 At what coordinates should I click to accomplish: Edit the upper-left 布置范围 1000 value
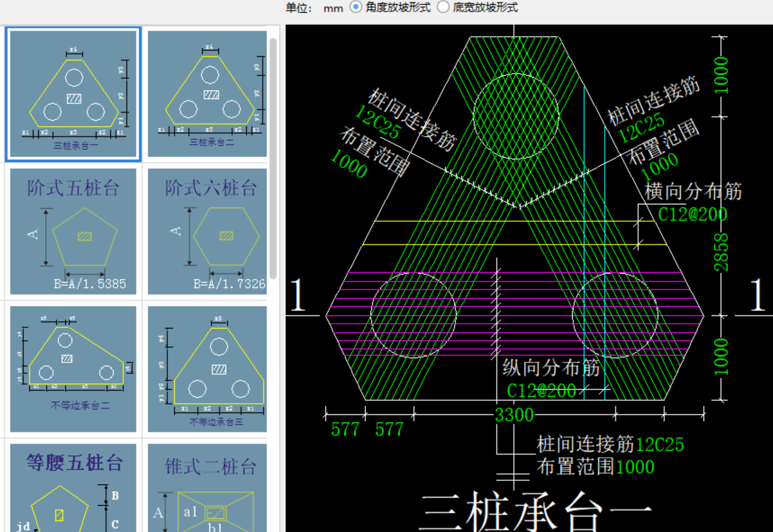pos(349,164)
